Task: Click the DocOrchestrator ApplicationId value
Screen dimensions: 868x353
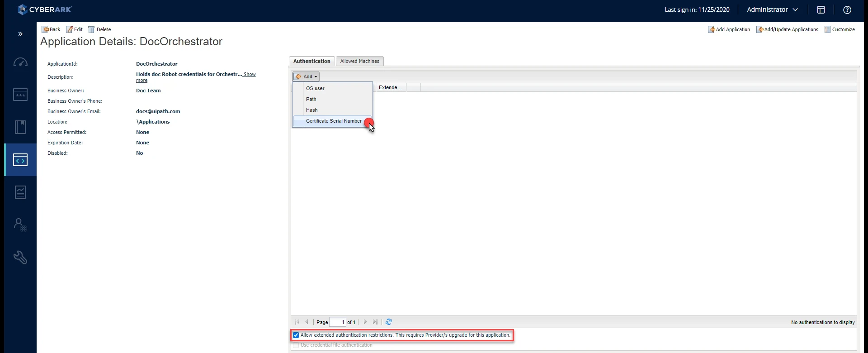Action: 157,64
